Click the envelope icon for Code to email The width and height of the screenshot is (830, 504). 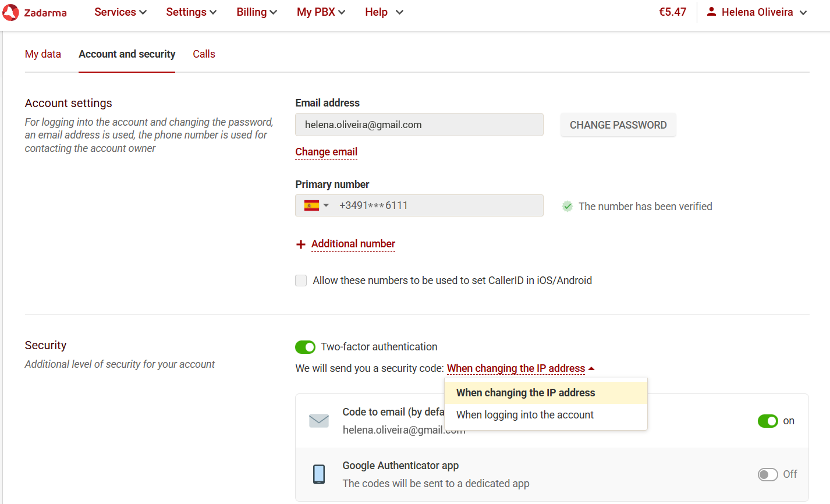319,420
